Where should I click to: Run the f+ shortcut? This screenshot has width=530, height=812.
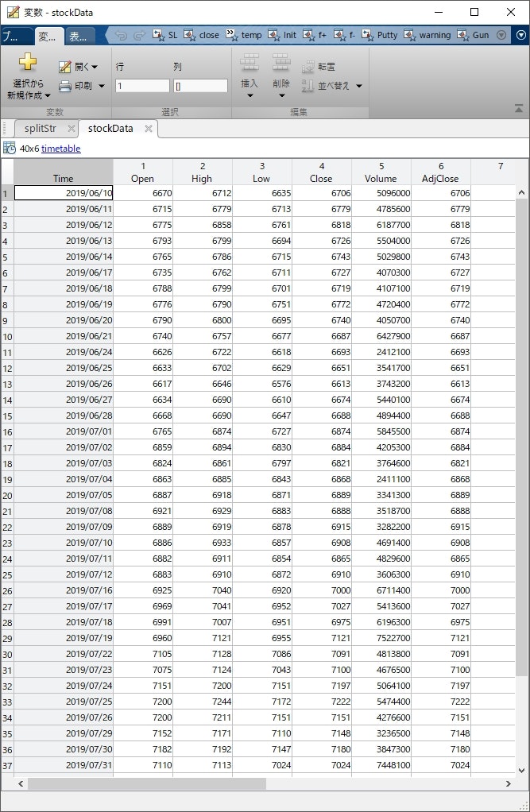point(315,35)
